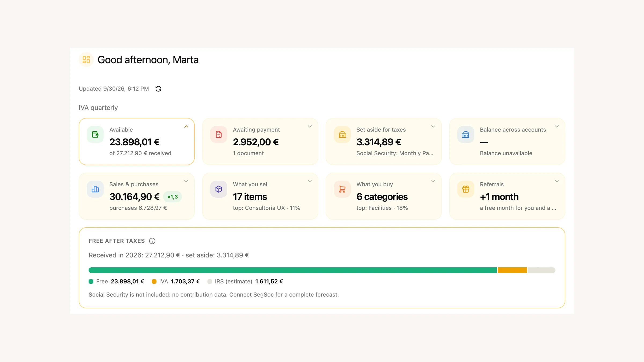Refresh data with the reload icon
This screenshot has width=644, height=362.
coord(158,89)
